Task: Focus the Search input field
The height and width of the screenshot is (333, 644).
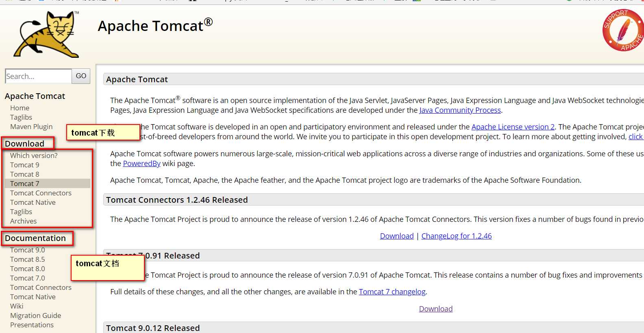Action: (39, 76)
